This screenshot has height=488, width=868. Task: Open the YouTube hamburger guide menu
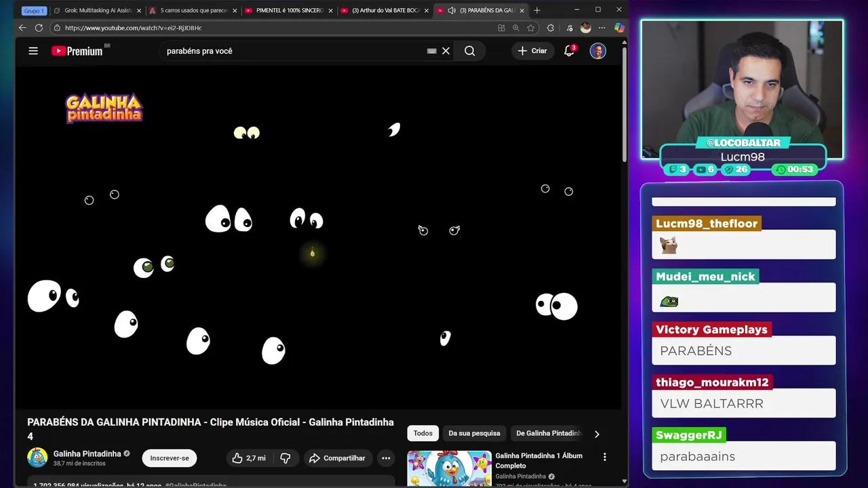coord(33,51)
